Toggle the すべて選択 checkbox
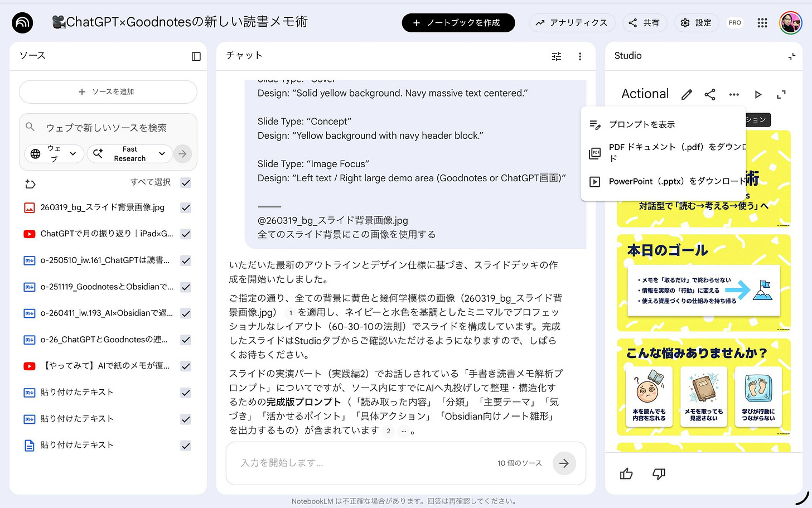This screenshot has width=812, height=508. [x=186, y=182]
